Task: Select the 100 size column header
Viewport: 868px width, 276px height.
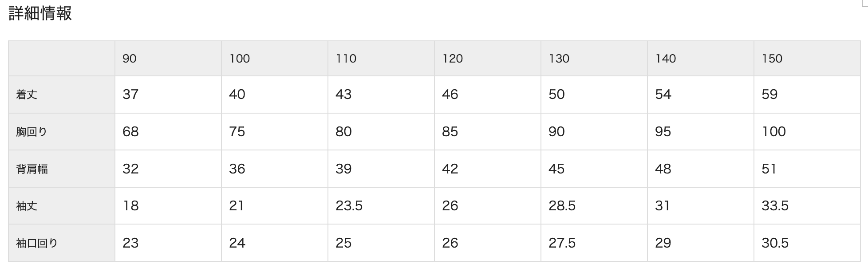Action: tap(275, 59)
